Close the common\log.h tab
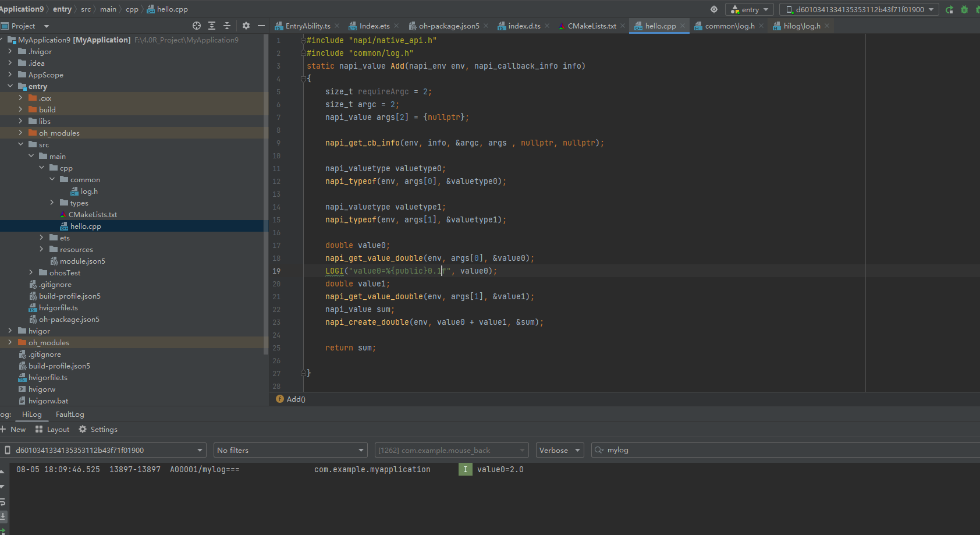 tap(761, 26)
